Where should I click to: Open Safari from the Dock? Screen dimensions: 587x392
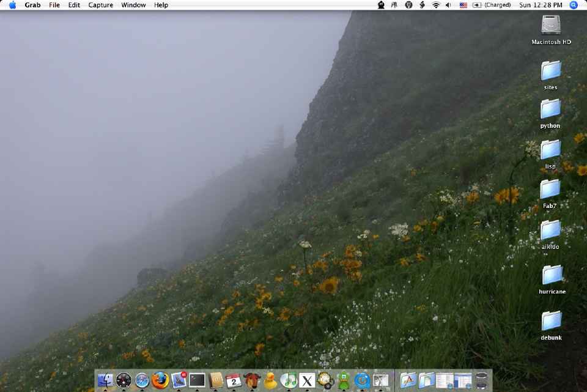tap(143, 380)
